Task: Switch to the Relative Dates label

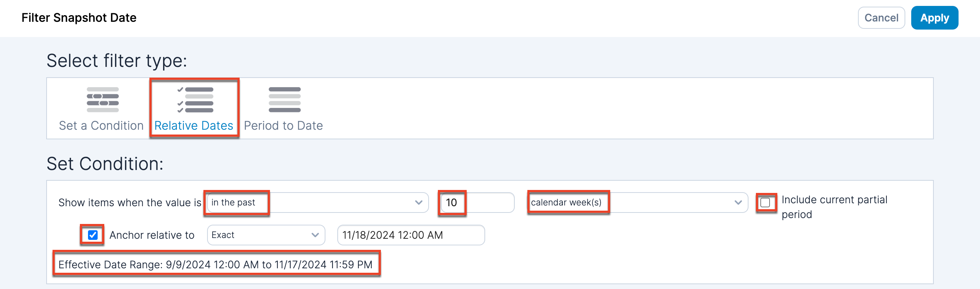Action: tap(194, 126)
